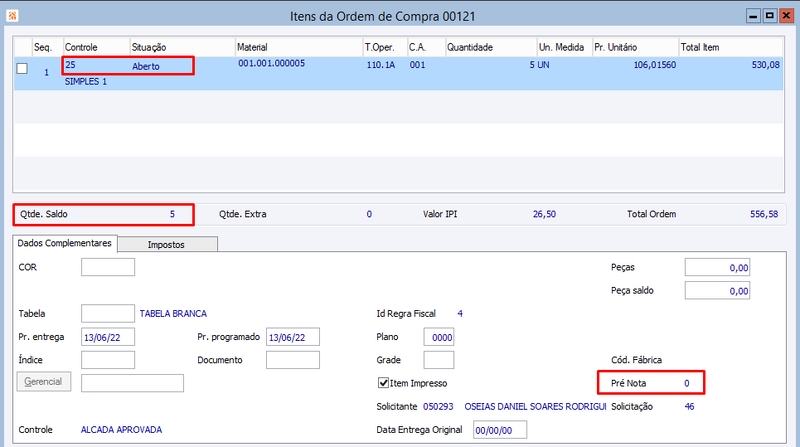Maximize the Itens da Ordem de Compra window
This screenshot has height=447, width=800.
point(770,16)
